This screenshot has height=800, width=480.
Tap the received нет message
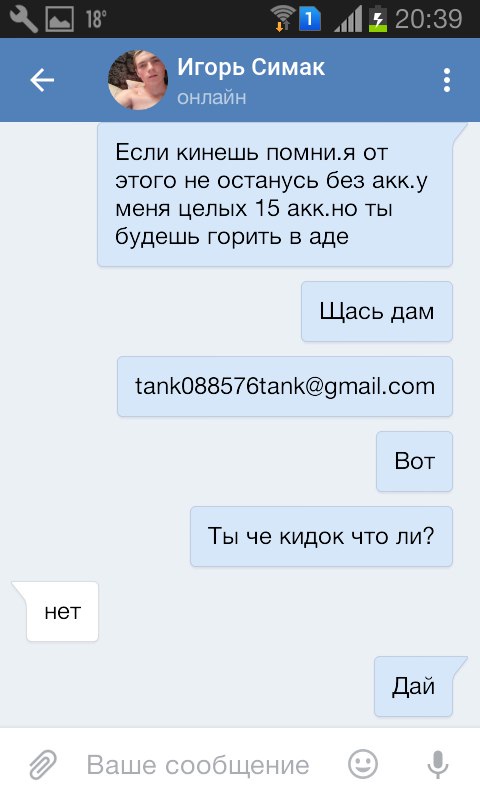(x=62, y=611)
